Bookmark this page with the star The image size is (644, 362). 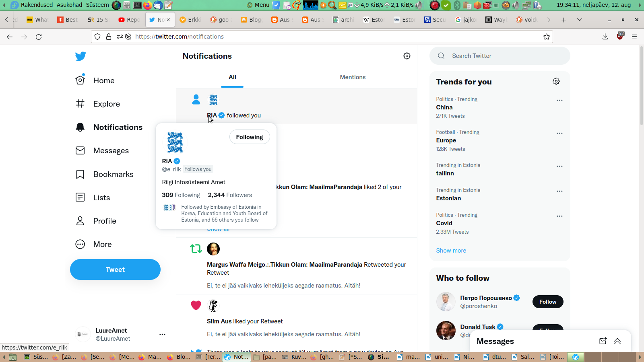[x=547, y=37]
